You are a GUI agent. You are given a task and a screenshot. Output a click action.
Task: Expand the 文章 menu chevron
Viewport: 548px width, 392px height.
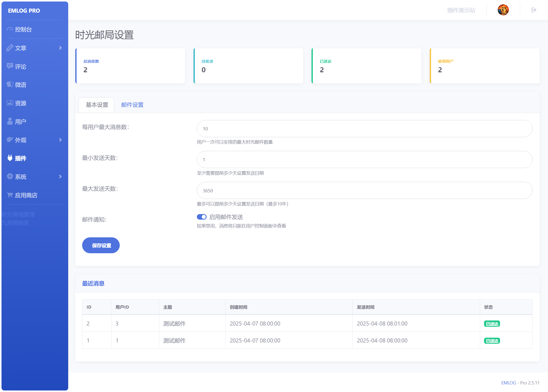pos(60,48)
